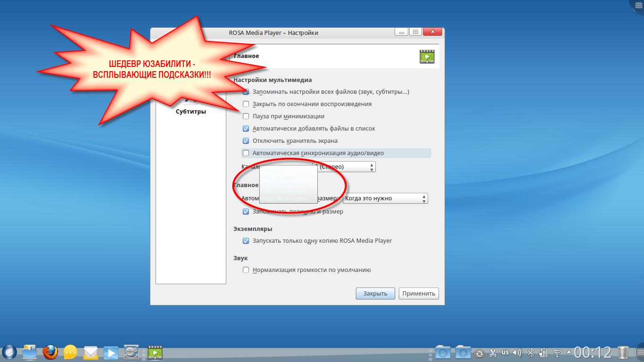The height and width of the screenshot is (362, 644).
Task: Launch the blue media player icon
Action: 111,352
